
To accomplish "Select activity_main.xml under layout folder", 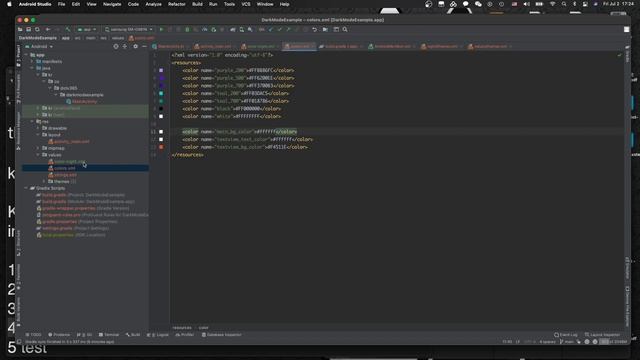I will [69, 141].
